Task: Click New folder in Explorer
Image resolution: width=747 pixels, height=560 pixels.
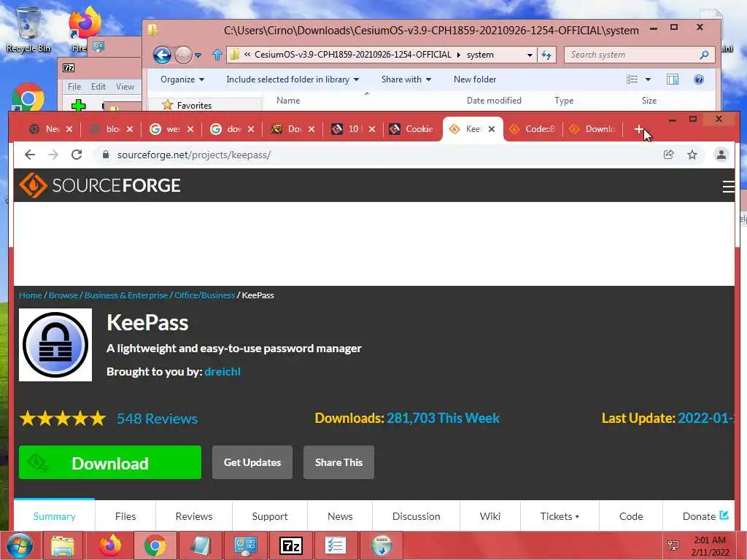Action: point(475,79)
